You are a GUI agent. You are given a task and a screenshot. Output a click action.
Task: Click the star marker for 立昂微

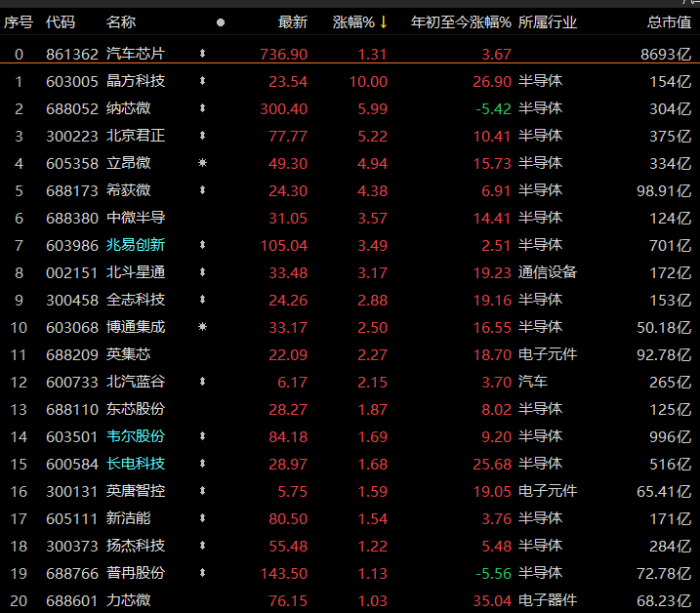click(202, 163)
